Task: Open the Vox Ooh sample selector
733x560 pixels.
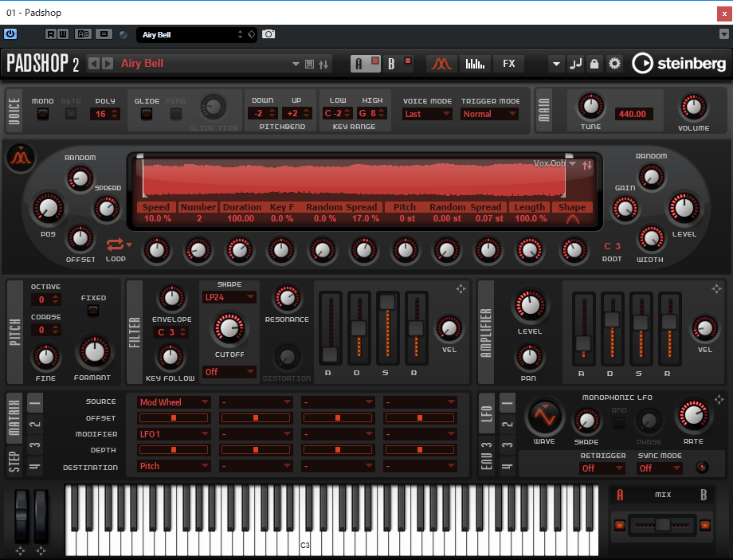Action: click(x=555, y=163)
